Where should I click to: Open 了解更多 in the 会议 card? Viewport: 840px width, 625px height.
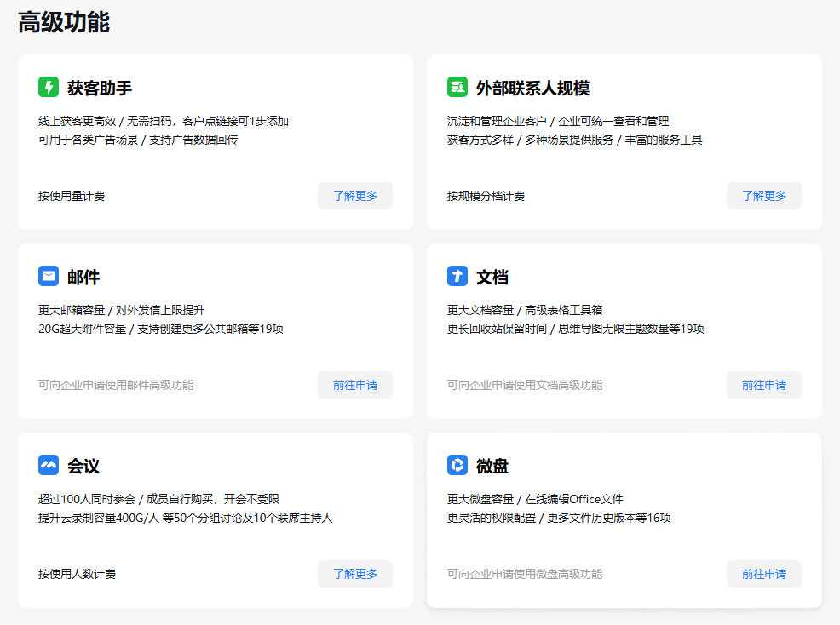355,574
